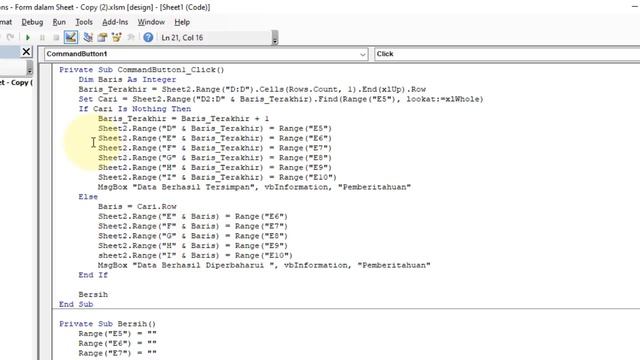Viewport: 640px width, 360px height.
Task: Click the Sheet2.Range("E" & Baris) line
Action: click(x=193, y=217)
